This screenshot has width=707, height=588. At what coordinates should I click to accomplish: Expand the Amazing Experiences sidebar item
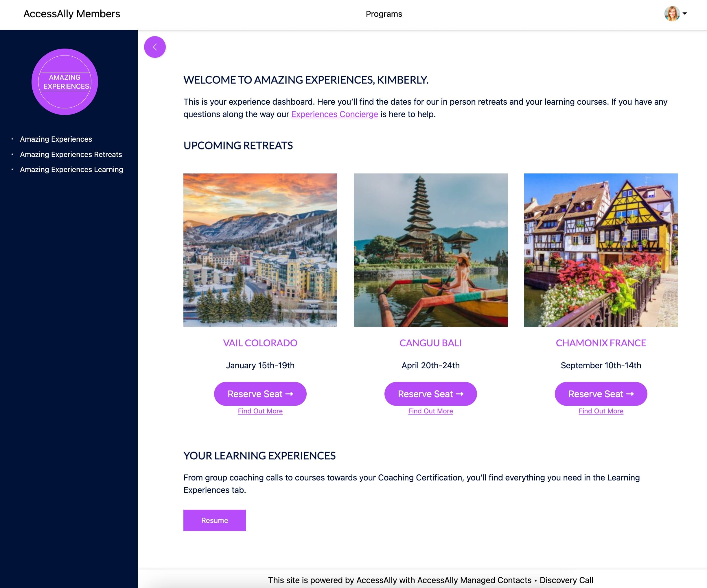pyautogui.click(x=56, y=139)
